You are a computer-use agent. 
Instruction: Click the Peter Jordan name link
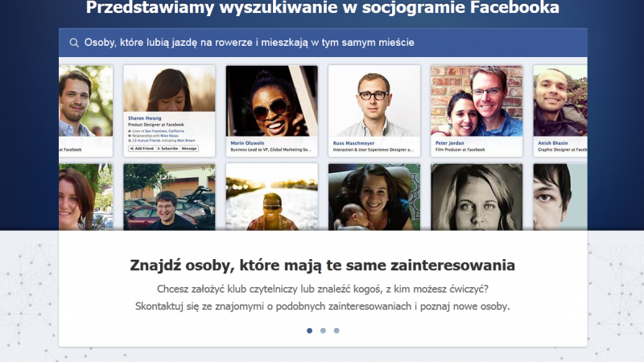(450, 143)
